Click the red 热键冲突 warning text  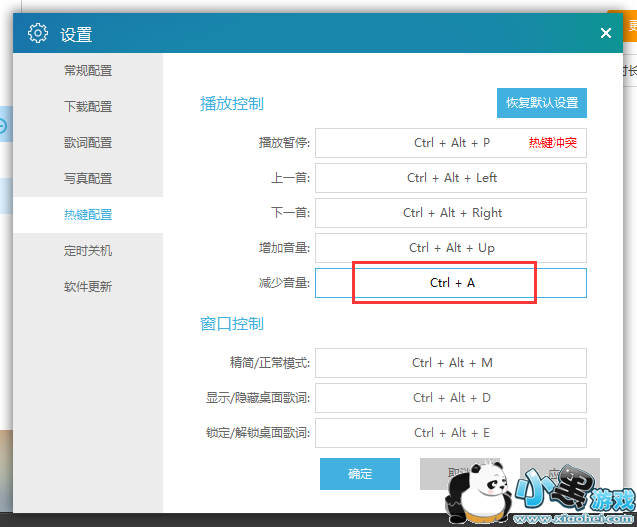pyautogui.click(x=552, y=143)
